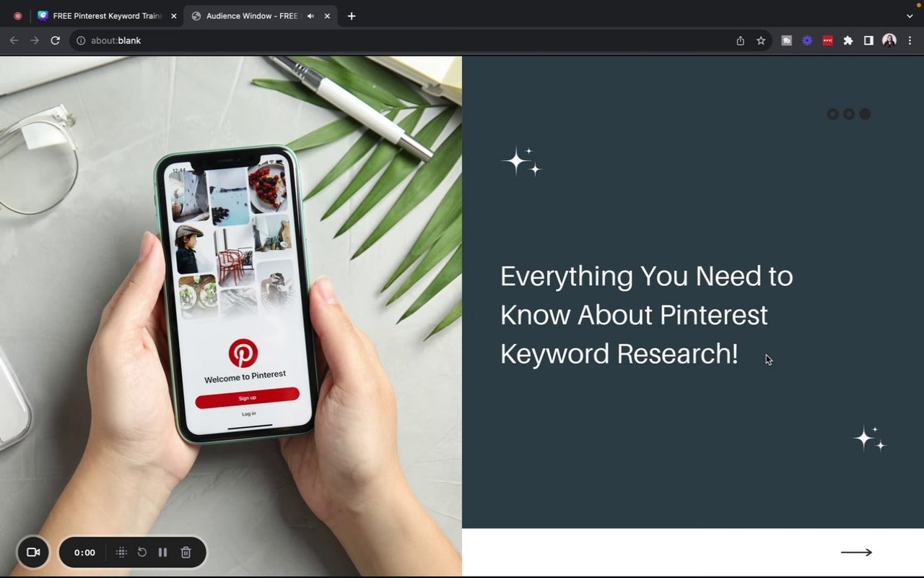Click the Welcome to Pinterest text
This screenshot has width=924, height=578.
pyautogui.click(x=245, y=376)
